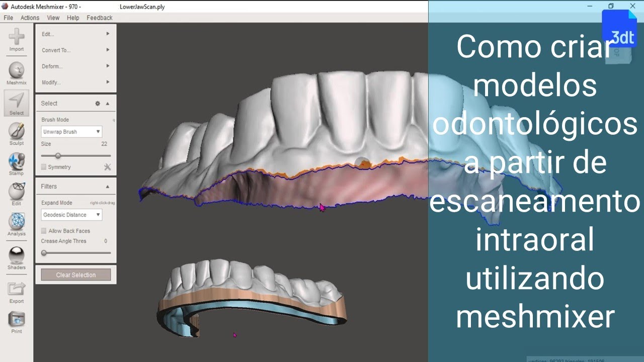
Task: Click the 3dt channel logo
Action: [x=620, y=29]
